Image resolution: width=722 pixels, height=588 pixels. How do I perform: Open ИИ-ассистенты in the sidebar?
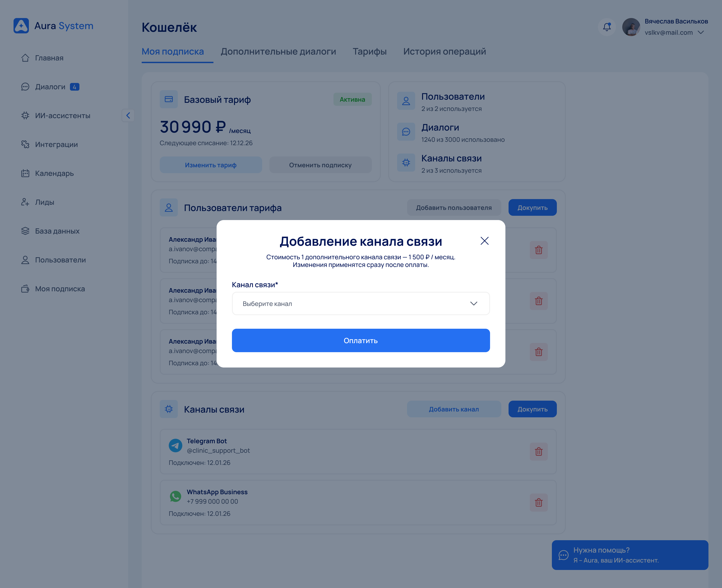[x=62, y=115]
